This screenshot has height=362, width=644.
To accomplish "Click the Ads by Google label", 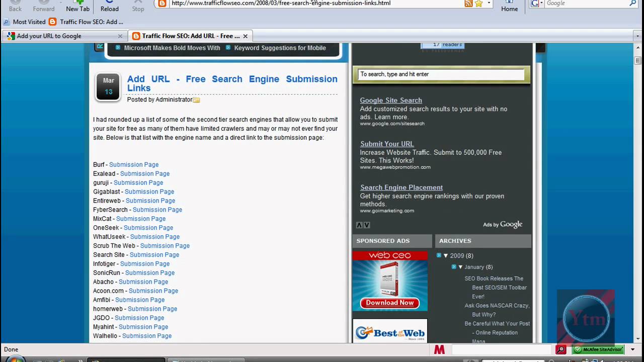I will point(503,224).
